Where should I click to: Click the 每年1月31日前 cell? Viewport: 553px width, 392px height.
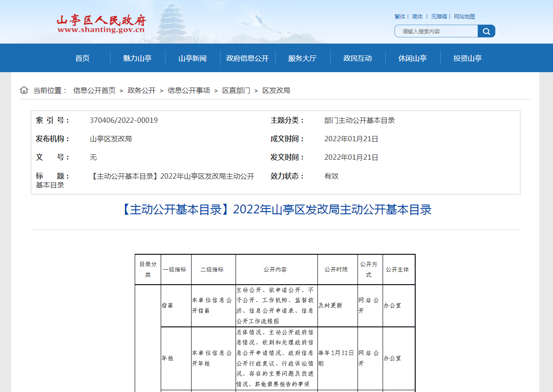tap(338, 358)
